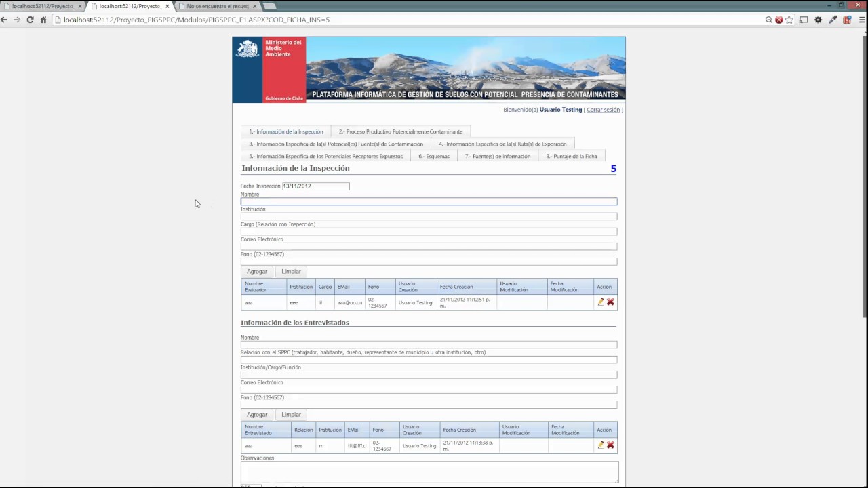Open tab 7.- Fuente(s) de información
Screen dimensions: 868x488
coord(498,156)
